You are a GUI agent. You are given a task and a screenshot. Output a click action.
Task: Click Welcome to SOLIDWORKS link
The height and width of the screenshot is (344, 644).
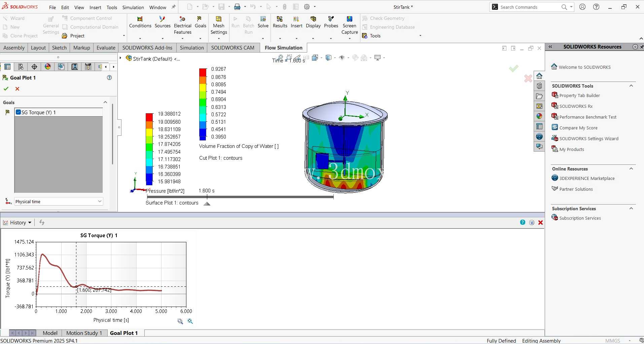(584, 67)
